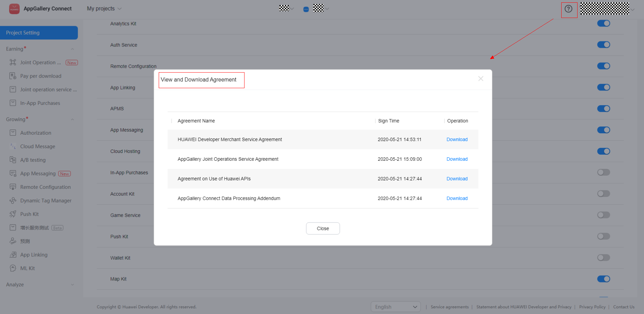The width and height of the screenshot is (644, 314).
Task: Click sign time 2020-05-21 15:09:00
Action: (x=400, y=159)
